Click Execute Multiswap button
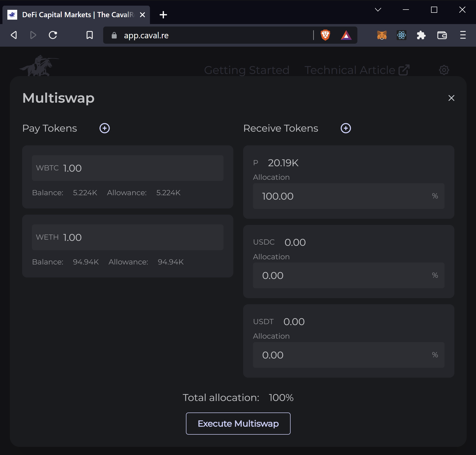The width and height of the screenshot is (476, 455). [238, 424]
